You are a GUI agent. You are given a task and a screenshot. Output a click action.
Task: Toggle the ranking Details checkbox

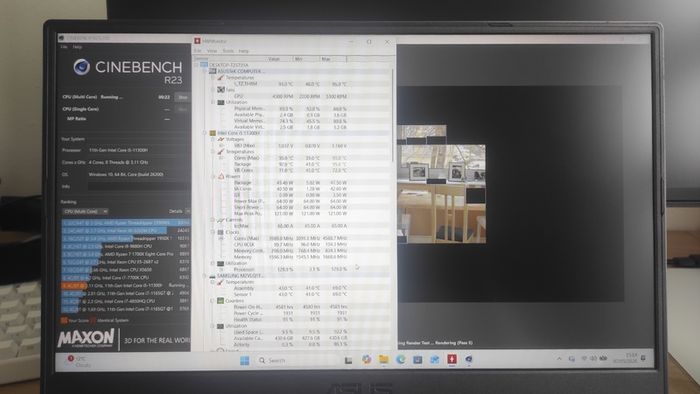pyautogui.click(x=188, y=211)
